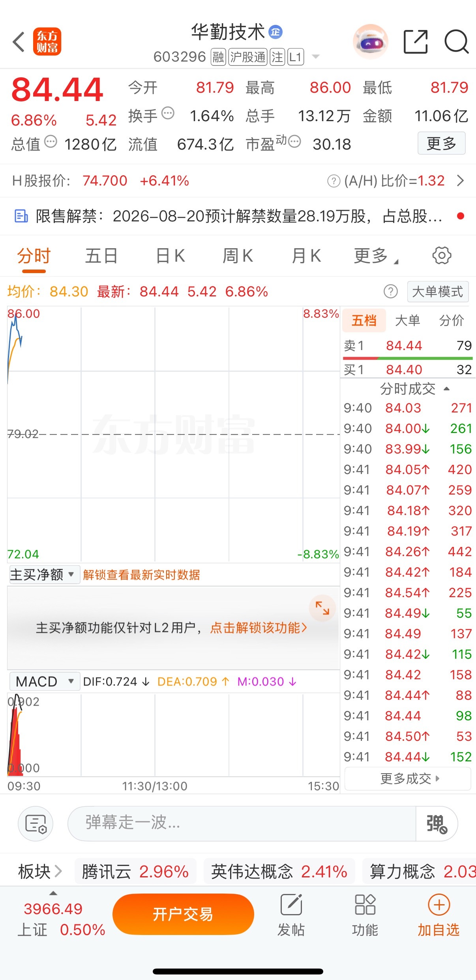Switch to the 日K tab
The height and width of the screenshot is (980, 476).
coord(170,256)
